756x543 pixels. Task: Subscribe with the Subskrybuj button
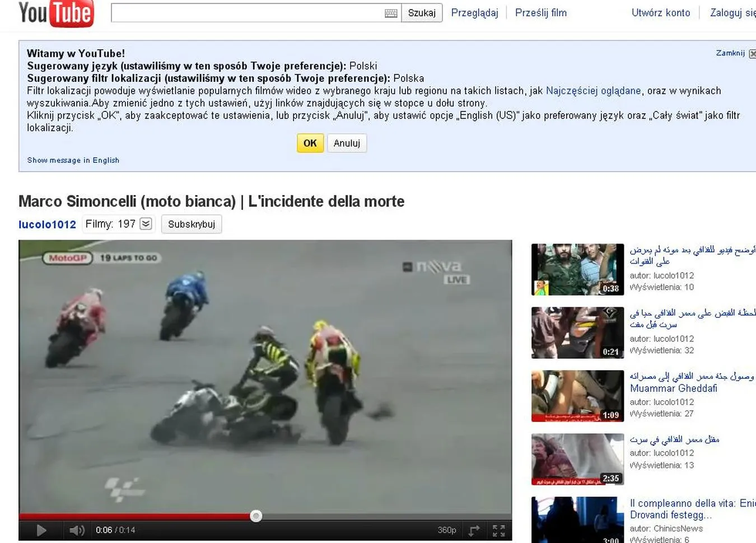[192, 224]
